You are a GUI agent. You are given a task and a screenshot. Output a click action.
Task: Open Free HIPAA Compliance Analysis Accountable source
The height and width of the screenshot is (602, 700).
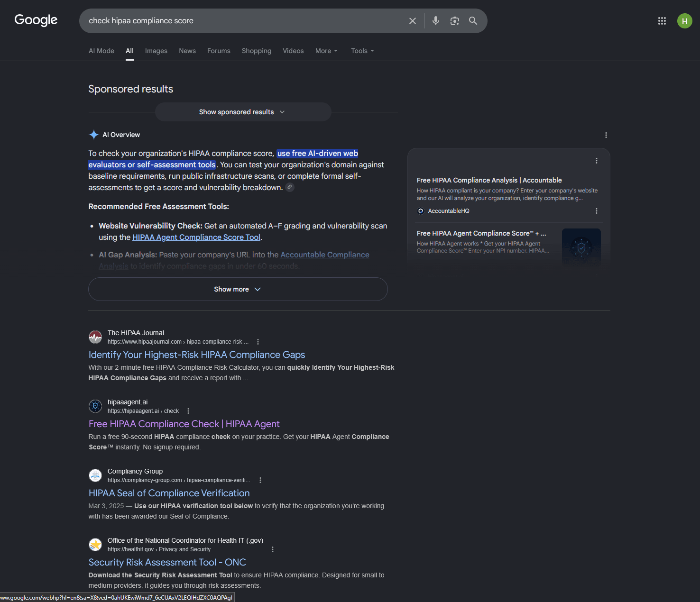coord(489,180)
